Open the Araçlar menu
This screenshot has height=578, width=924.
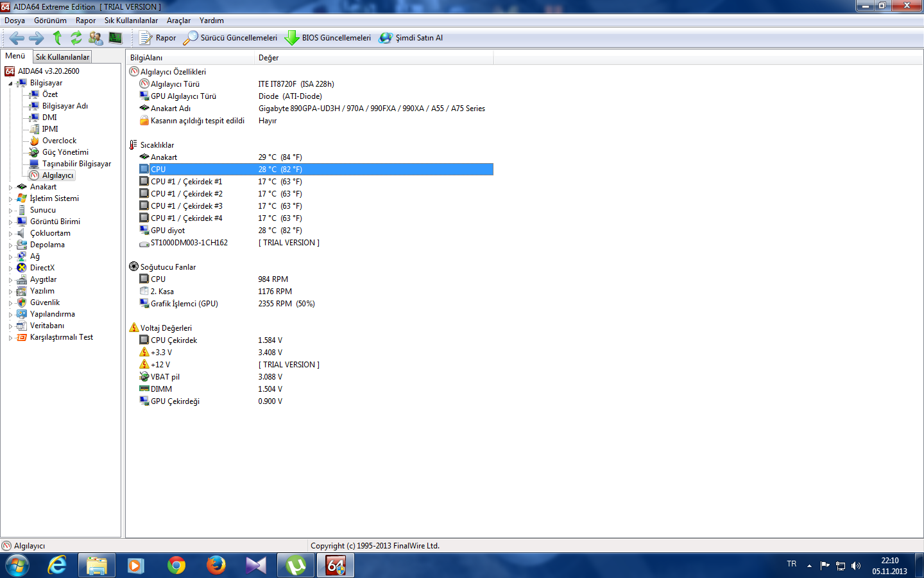(x=178, y=21)
